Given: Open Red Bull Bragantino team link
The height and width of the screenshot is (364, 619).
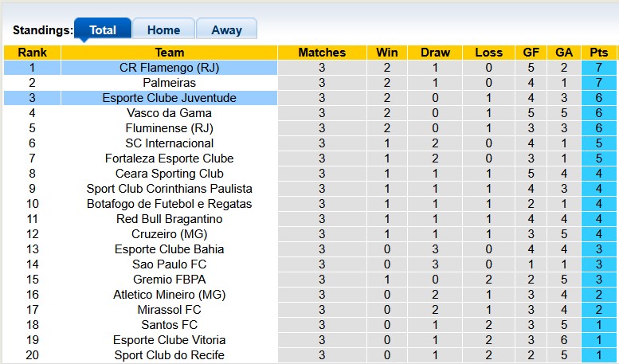Looking at the screenshot, I should [x=169, y=219].
